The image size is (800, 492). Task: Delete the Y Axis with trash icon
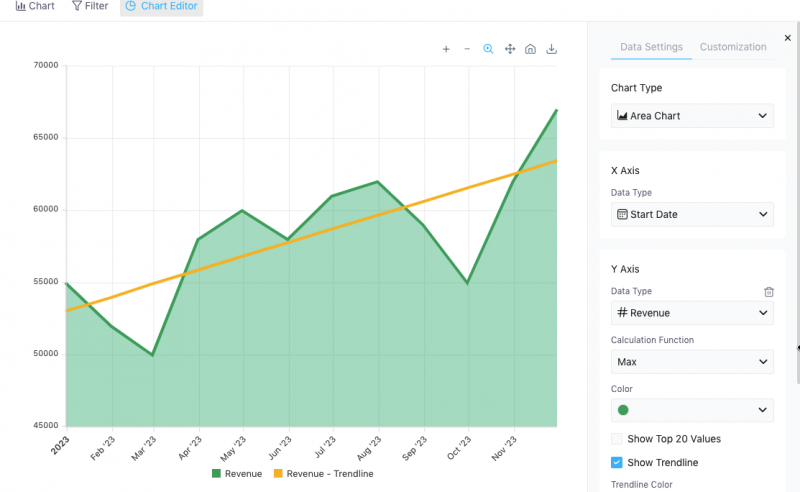pyautogui.click(x=769, y=292)
